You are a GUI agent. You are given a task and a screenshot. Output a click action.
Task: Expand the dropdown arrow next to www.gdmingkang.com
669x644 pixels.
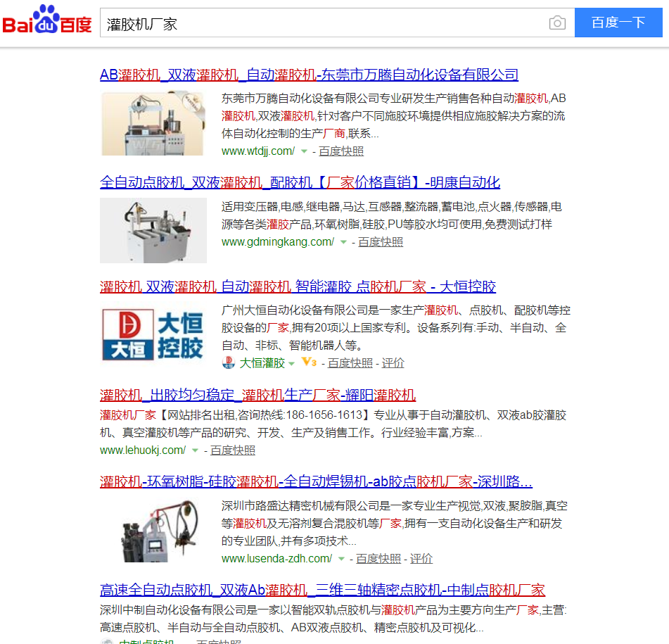343,242
